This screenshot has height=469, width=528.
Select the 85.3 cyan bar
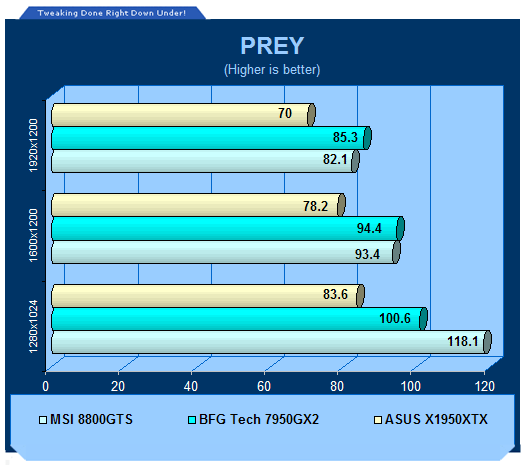click(x=211, y=138)
